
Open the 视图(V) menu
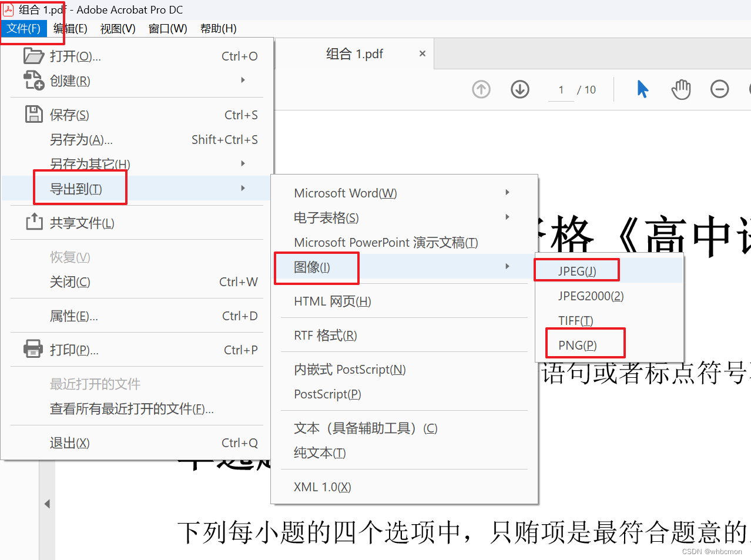[118, 28]
